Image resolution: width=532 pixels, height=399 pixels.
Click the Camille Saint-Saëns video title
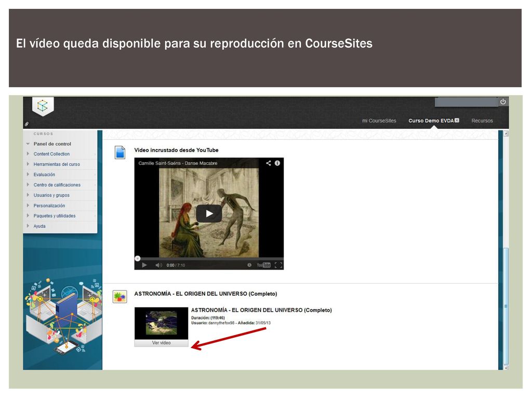(x=178, y=163)
